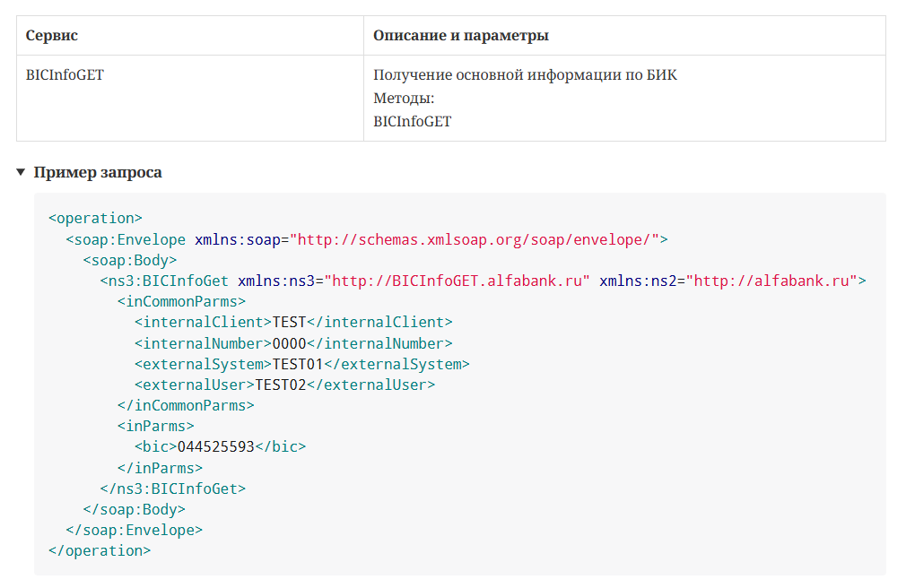This screenshot has width=915, height=588.
Task: Click the http://BICInfoGET.alfabank.ru namespace string
Action: click(x=457, y=281)
